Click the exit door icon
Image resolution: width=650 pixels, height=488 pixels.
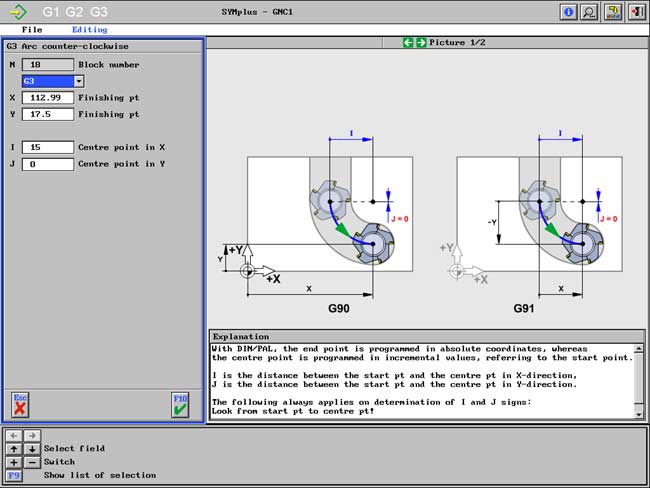(635, 12)
